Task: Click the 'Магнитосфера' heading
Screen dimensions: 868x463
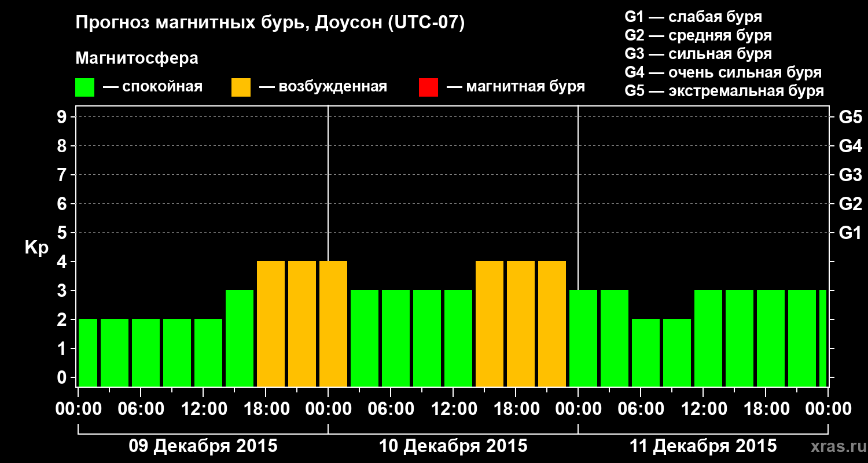Action: coord(137,58)
